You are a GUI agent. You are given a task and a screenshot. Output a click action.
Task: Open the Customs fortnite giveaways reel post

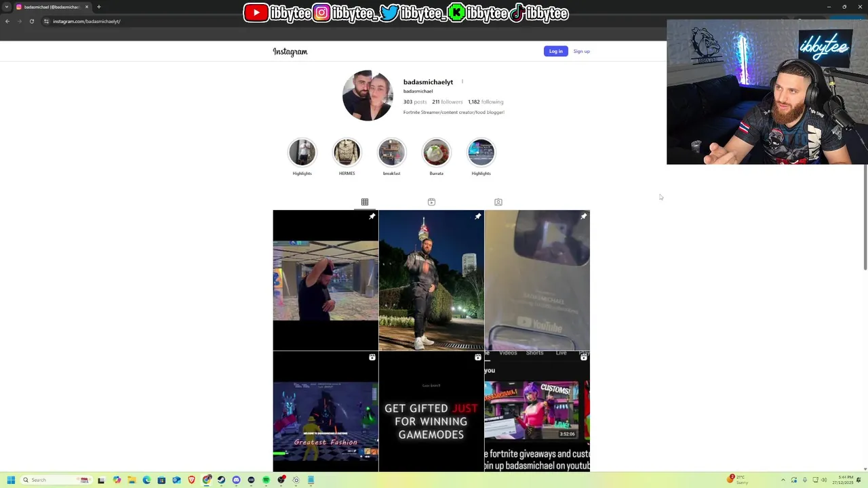(x=537, y=411)
